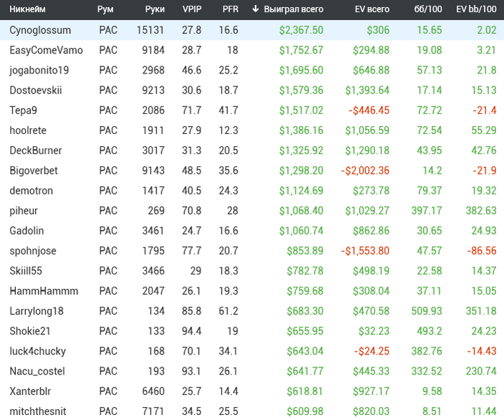This screenshot has height=420, width=504.
Task: Click the 397.17 bb/100 value
Action: (426, 210)
